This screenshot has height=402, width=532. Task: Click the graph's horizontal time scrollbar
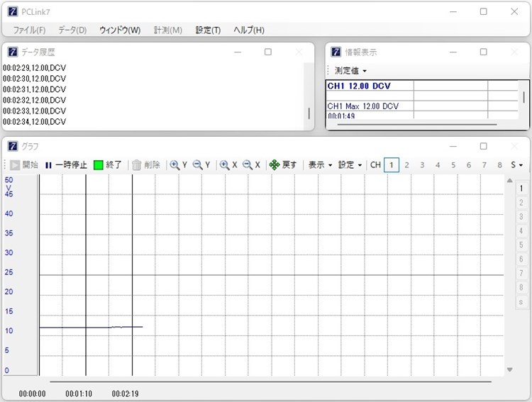pos(270,382)
